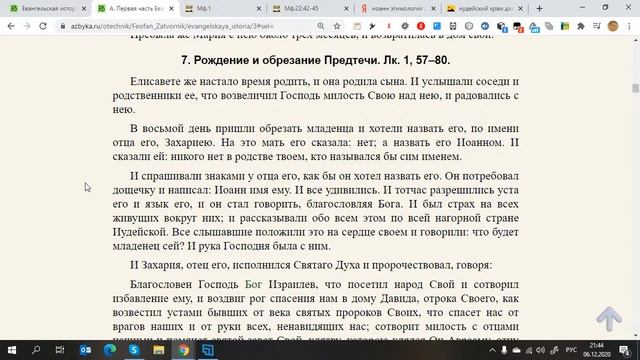640x360 pixels.
Task: Click the browser forward arrow
Action: pos(27,26)
